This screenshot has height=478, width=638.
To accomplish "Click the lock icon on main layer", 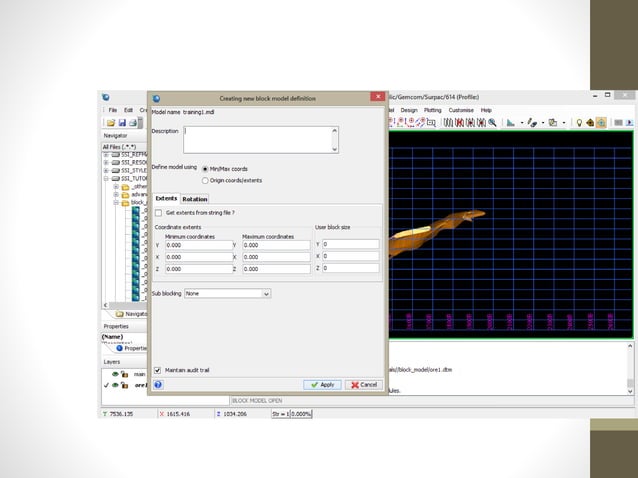I will coord(125,374).
